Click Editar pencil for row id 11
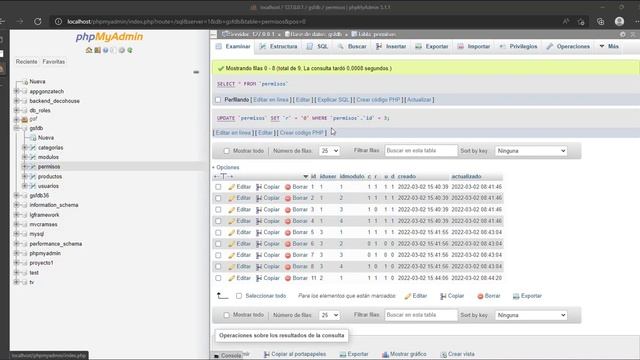 pos(231,278)
